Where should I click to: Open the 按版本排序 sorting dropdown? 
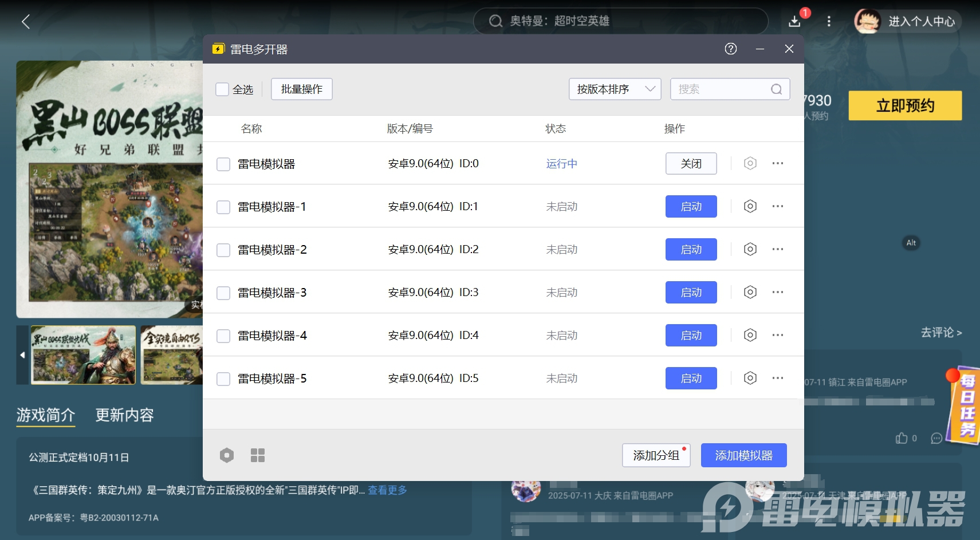pyautogui.click(x=614, y=89)
